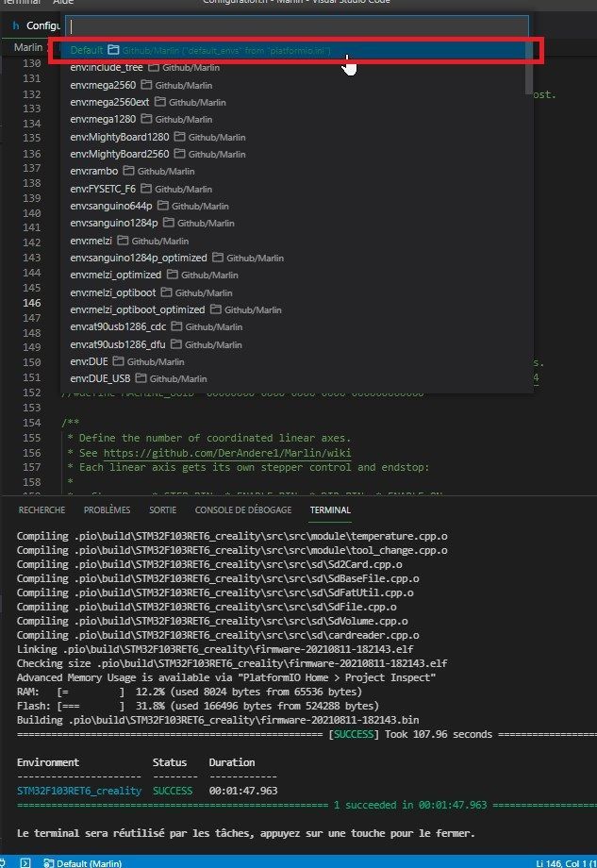Click the RAM usage line in terminal
597x868 pixels.
tap(190, 692)
